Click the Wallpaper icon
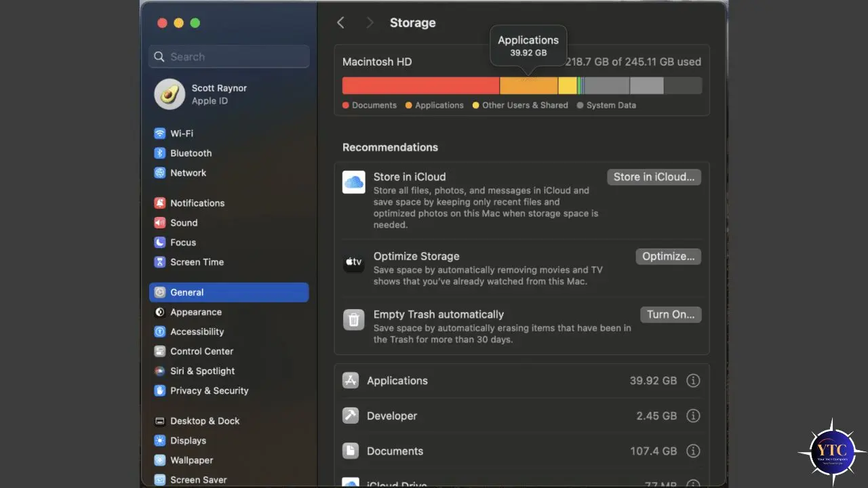 159,460
